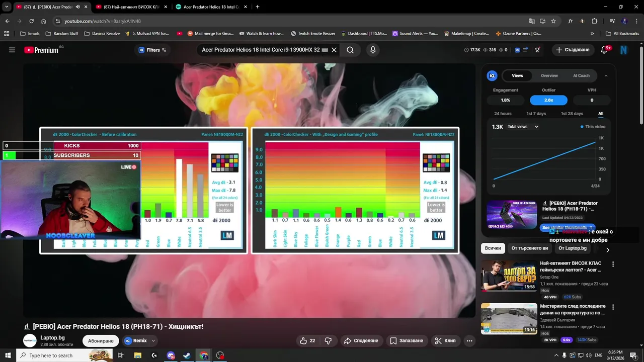644x362 pixels.
Task: Clear the search box with X
Action: [334, 50]
